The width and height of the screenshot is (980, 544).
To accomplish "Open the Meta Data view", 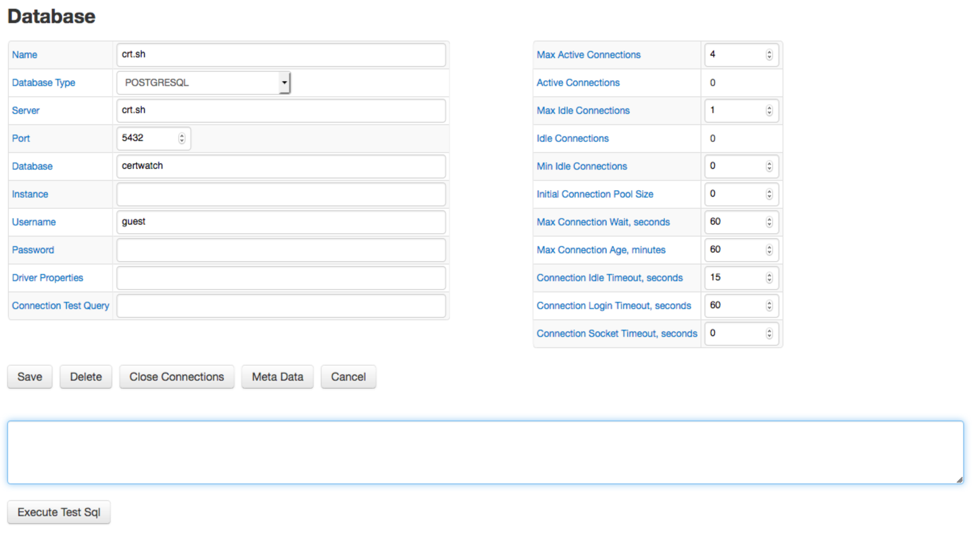I will tap(277, 377).
